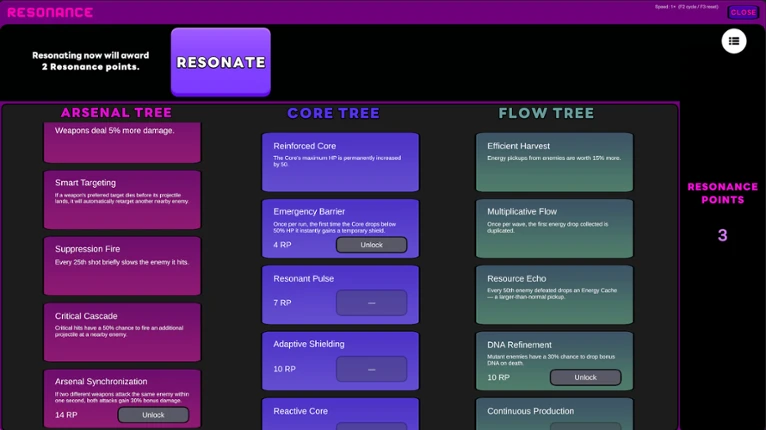766x430 pixels.
Task: Click the Flow Tree heading
Action: (546, 113)
